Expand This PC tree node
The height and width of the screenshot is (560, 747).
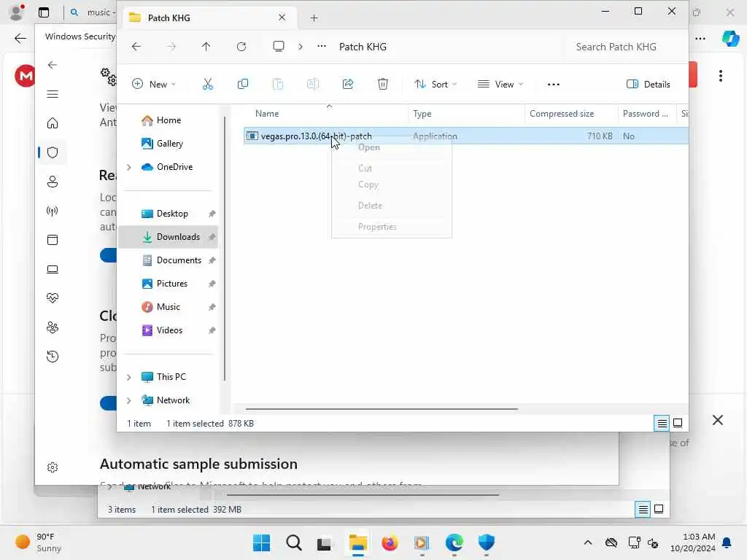point(128,377)
